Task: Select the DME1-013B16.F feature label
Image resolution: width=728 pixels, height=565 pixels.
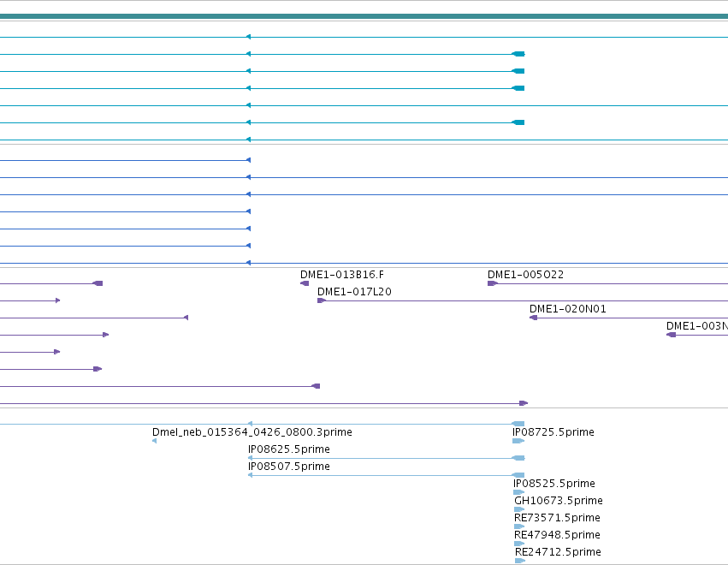Action: 342,275
